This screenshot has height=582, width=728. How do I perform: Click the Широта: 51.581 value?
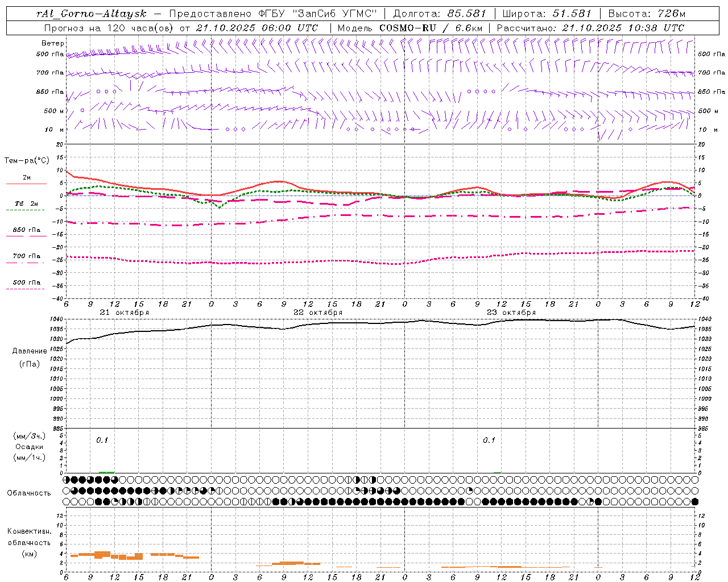(x=547, y=14)
